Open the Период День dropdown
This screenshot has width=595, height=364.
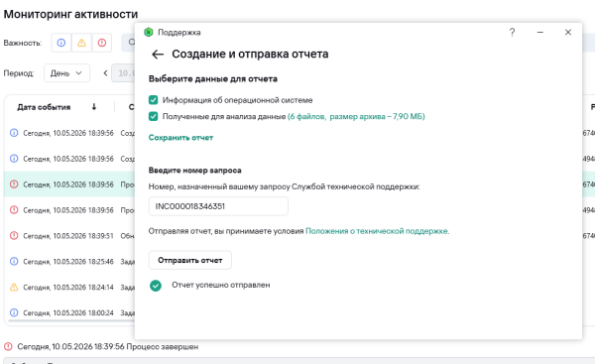66,72
